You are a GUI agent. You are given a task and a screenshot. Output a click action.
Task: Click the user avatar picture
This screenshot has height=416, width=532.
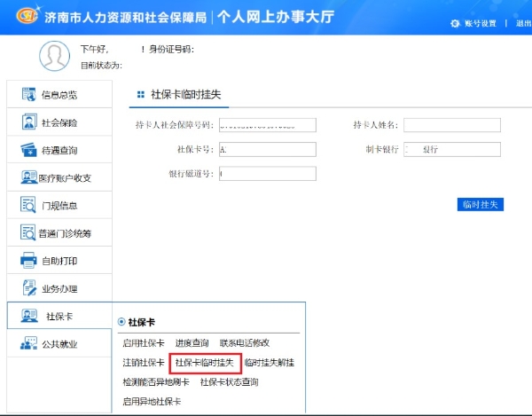pos(53,56)
